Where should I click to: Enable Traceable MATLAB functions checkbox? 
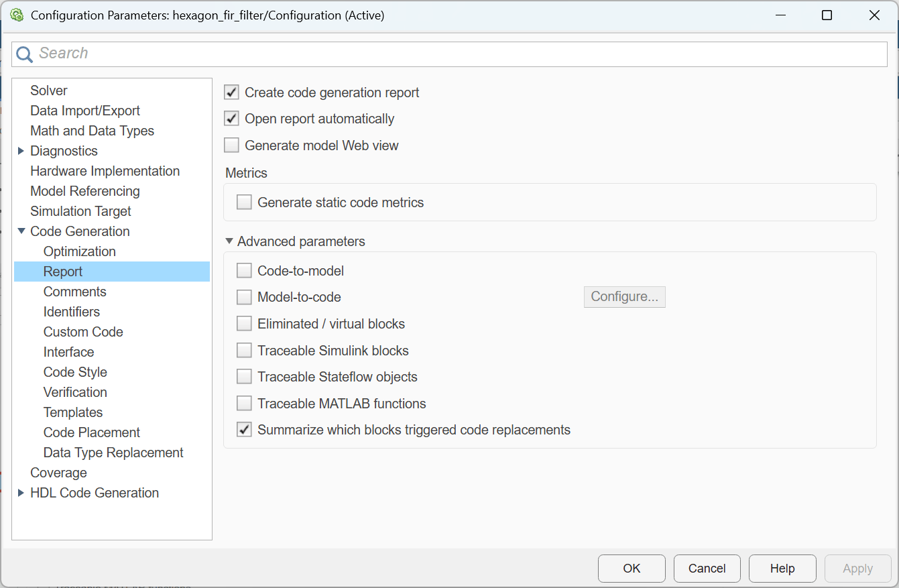coord(244,404)
